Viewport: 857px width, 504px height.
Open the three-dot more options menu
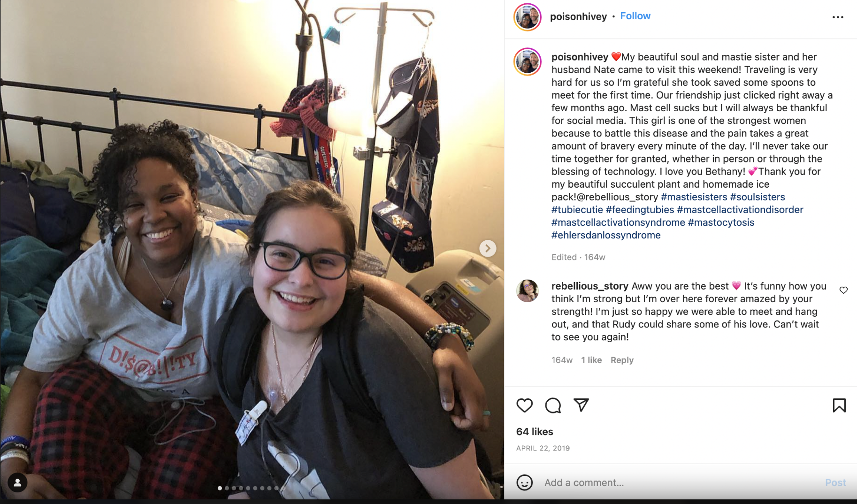pos(838,17)
